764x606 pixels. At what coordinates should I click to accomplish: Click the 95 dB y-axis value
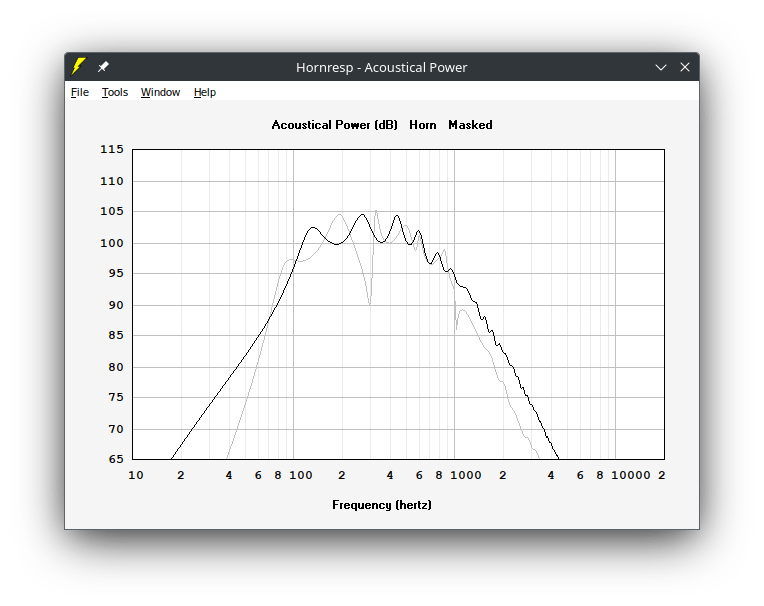click(x=116, y=273)
